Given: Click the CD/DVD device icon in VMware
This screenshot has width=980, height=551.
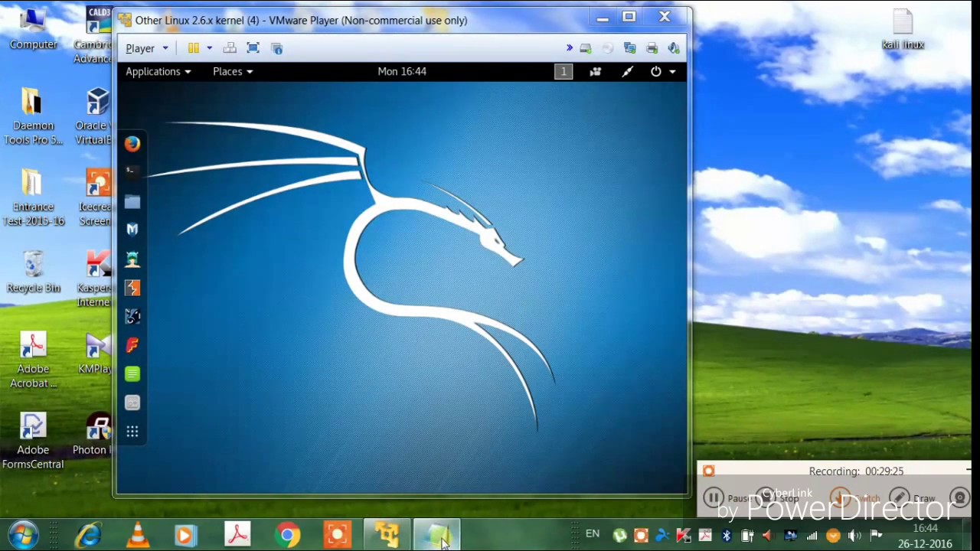Looking at the screenshot, I should tap(608, 48).
